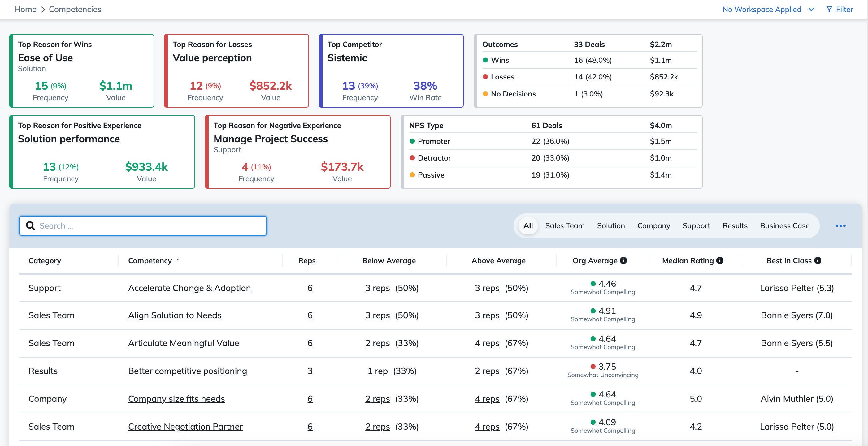Viewport: 868px width, 446px height.
Task: Switch to the Business Case tab
Action: pyautogui.click(x=784, y=225)
